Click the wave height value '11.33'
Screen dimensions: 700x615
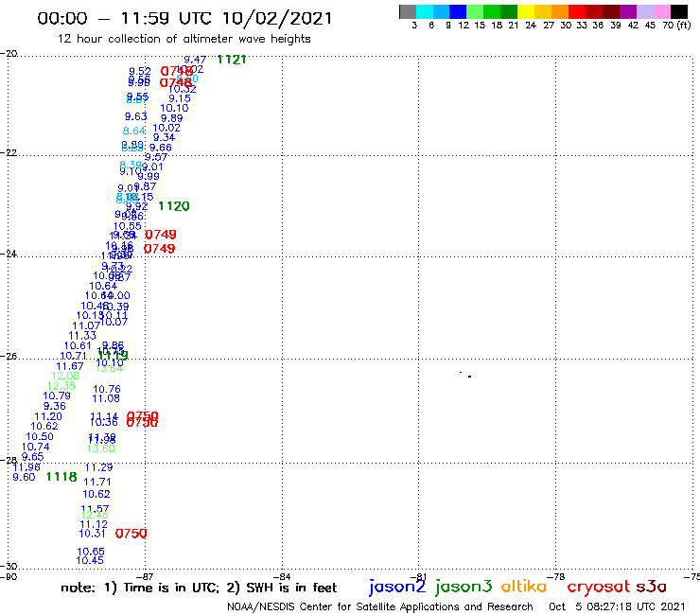(82, 336)
